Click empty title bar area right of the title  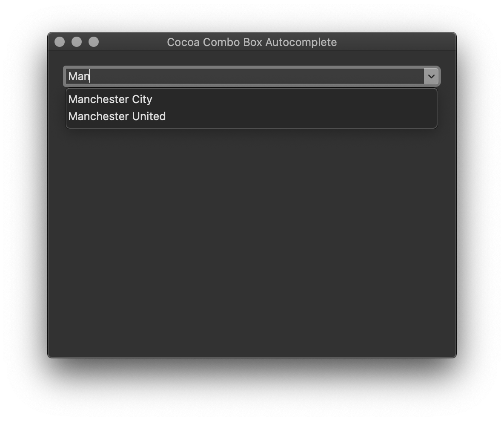(396, 42)
